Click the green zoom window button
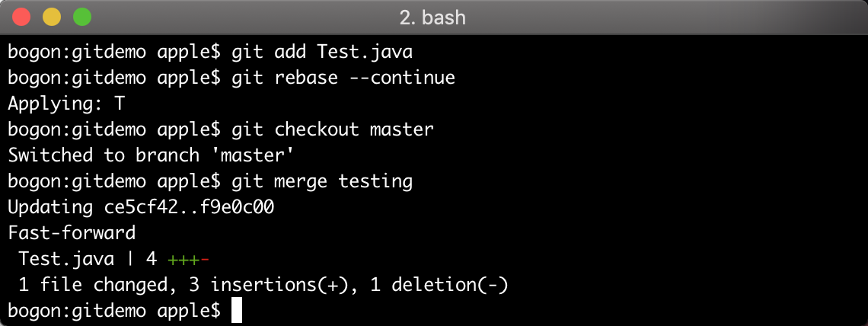Screen dimensions: 868x326 (82, 18)
